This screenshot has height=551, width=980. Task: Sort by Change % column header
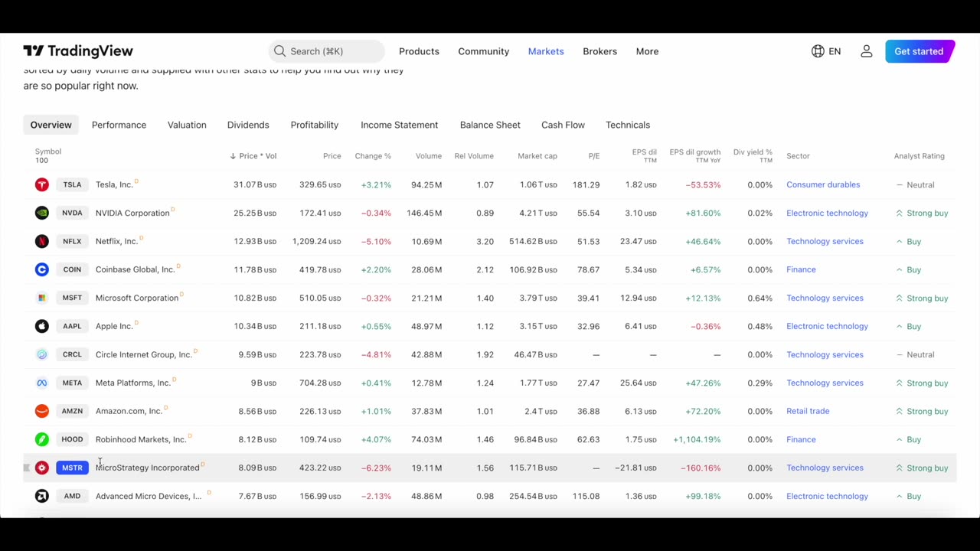point(373,156)
